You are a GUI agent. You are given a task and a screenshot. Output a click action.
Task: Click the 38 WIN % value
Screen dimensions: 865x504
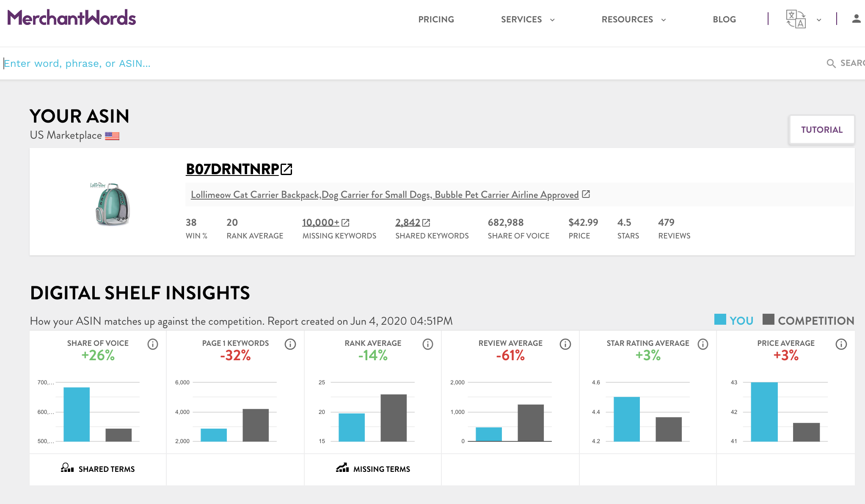tap(191, 222)
